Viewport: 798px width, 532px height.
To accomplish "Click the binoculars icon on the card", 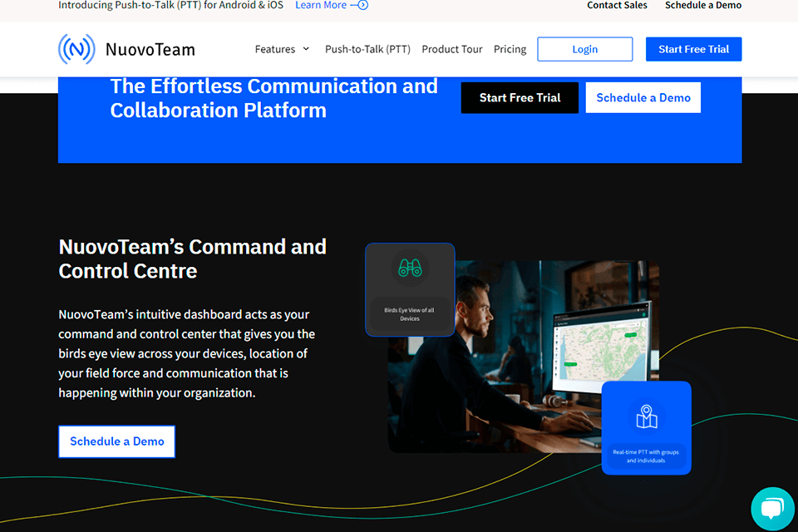I will point(410,268).
